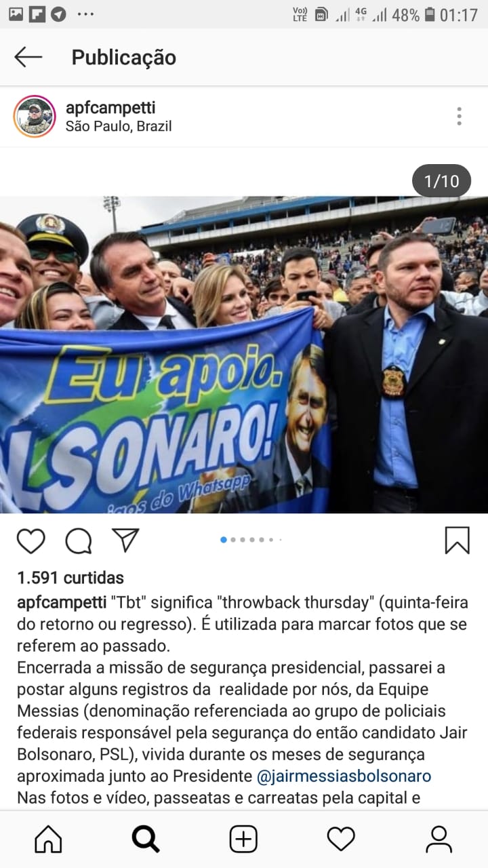Go back using the arrow icon
The width and height of the screenshot is (488, 868).
(28, 58)
